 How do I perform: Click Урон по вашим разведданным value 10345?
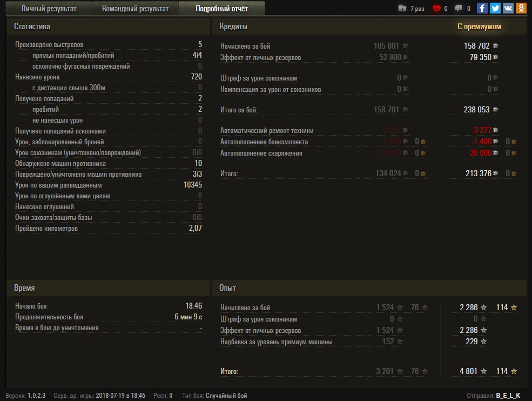(193, 185)
